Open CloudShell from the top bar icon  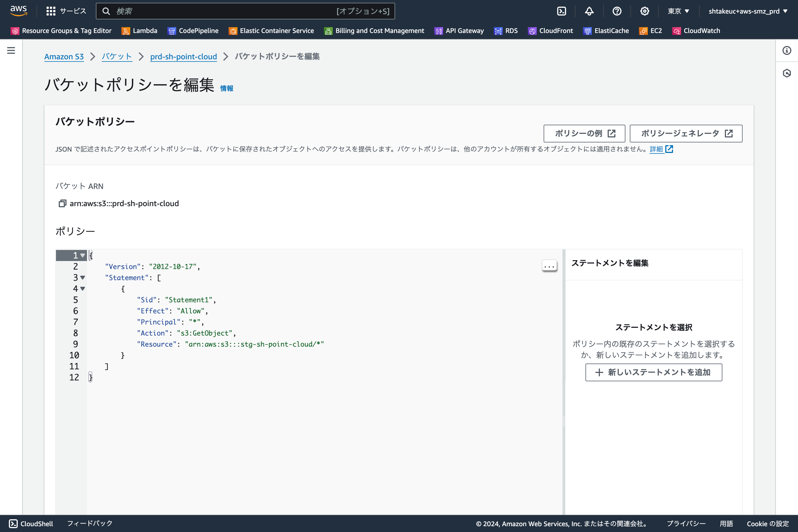pyautogui.click(x=562, y=11)
